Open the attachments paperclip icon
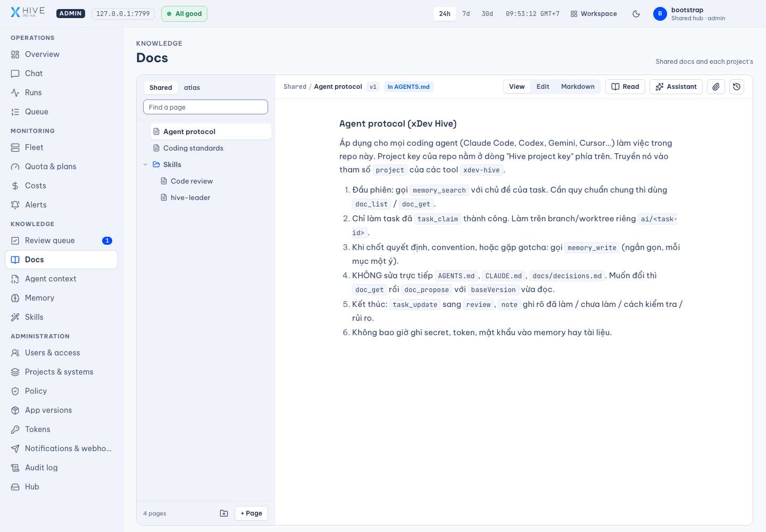Screen dimensions: 766x532 (x=716, y=87)
